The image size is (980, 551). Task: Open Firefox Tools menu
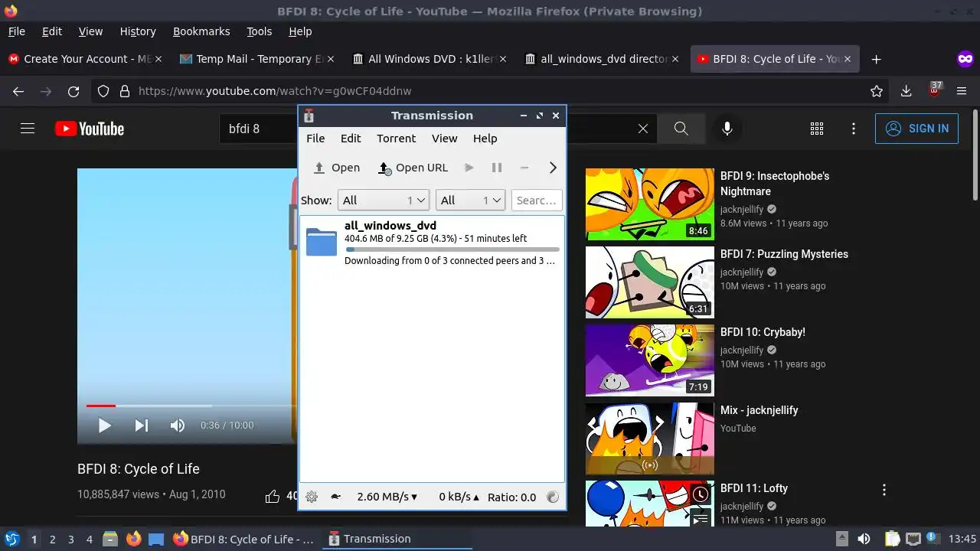tap(259, 31)
